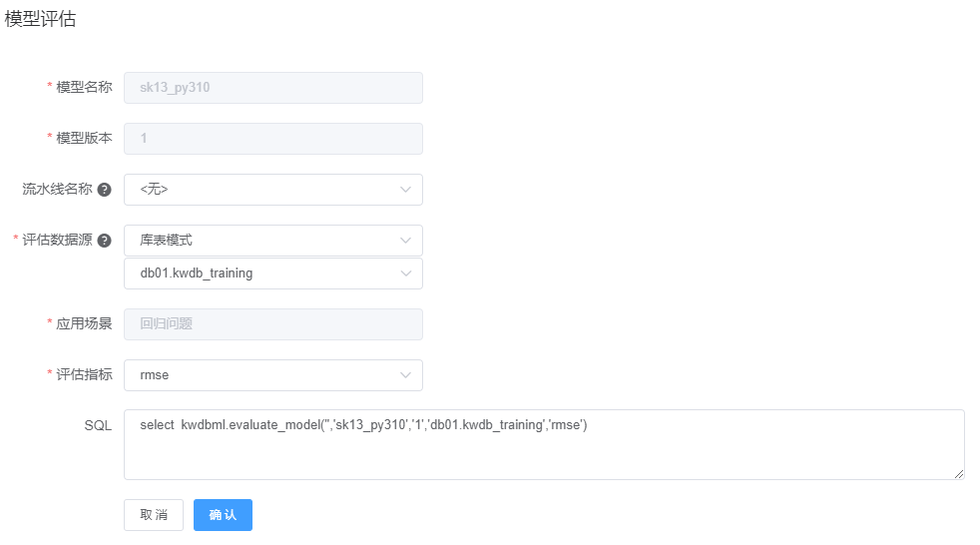
Task: Click the 模型版本 input field
Action: point(272,139)
